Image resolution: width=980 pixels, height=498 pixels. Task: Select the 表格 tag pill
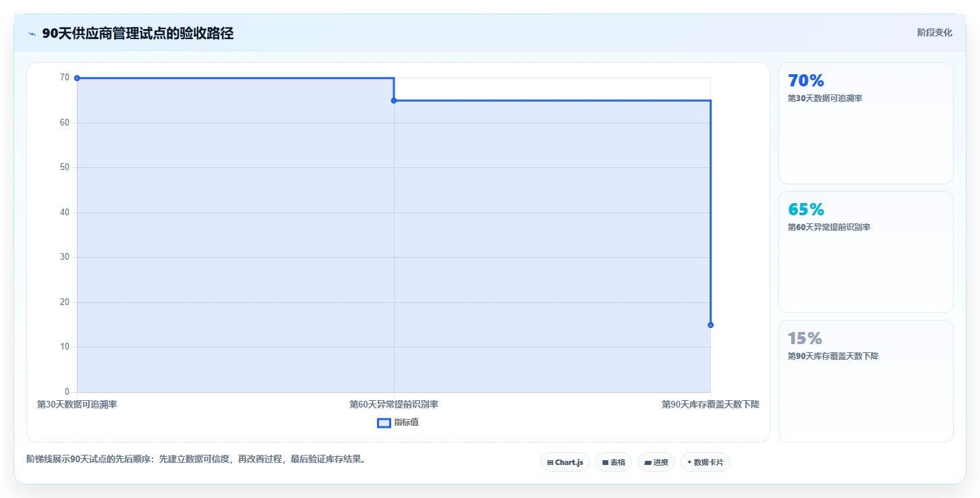[x=614, y=462]
